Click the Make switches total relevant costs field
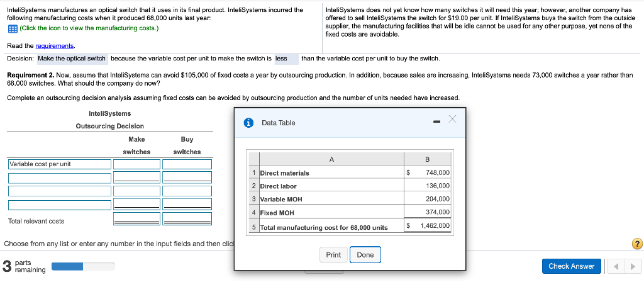The image size is (644, 282). click(x=136, y=218)
